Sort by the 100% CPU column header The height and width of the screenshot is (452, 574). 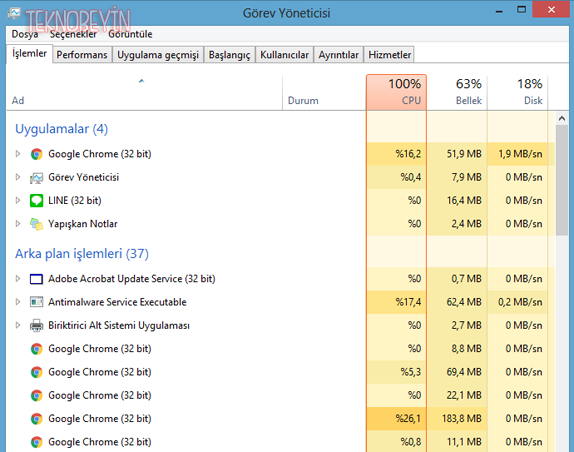[396, 93]
